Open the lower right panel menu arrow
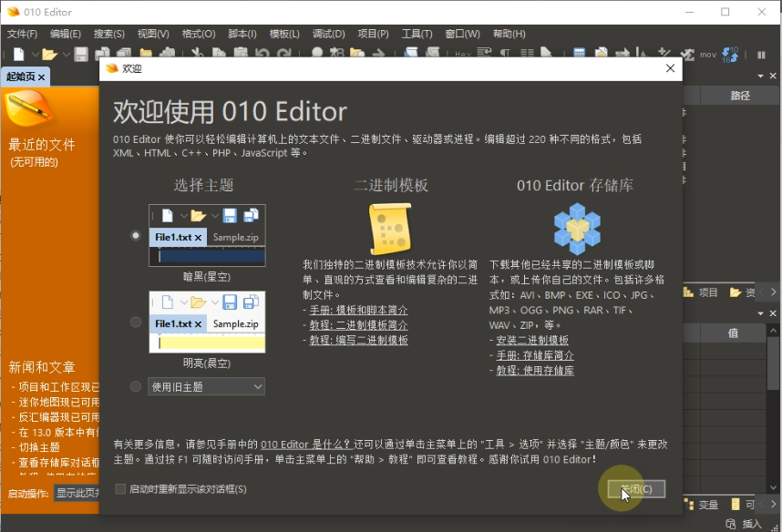This screenshot has height=532, width=782. pos(760,313)
